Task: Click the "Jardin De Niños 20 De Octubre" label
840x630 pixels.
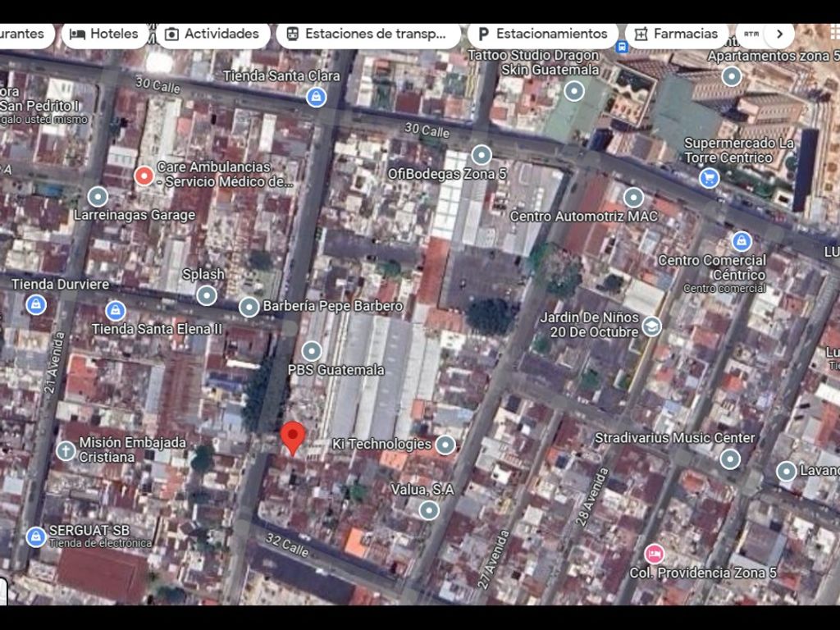Action: pos(589,325)
